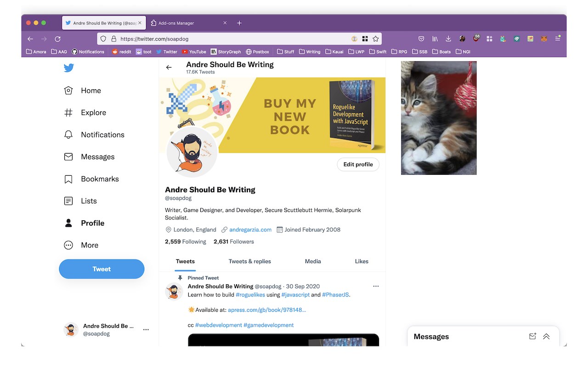Click the new message icon in Messages drawer
Image resolution: width=588 pixels, height=368 pixels.
tap(532, 336)
